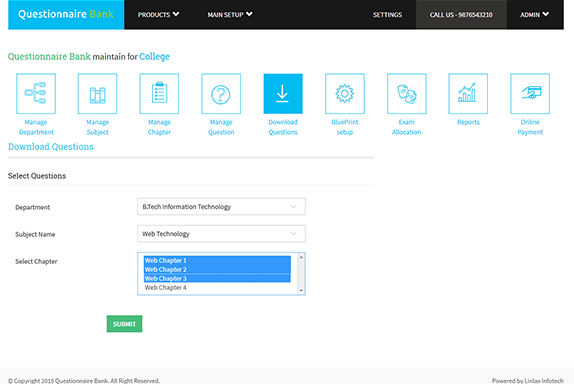The image size is (574, 384).
Task: Click the BluePrint setup label text
Action: pyautogui.click(x=345, y=127)
